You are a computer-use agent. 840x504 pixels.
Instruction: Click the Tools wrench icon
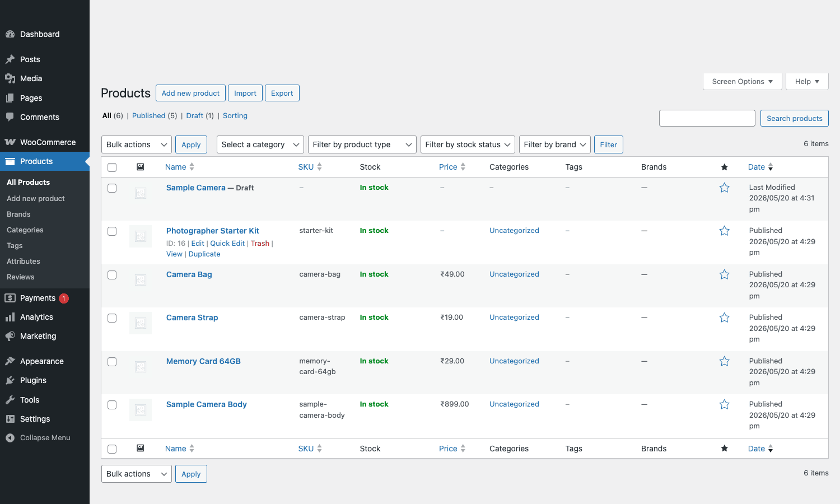(x=10, y=400)
